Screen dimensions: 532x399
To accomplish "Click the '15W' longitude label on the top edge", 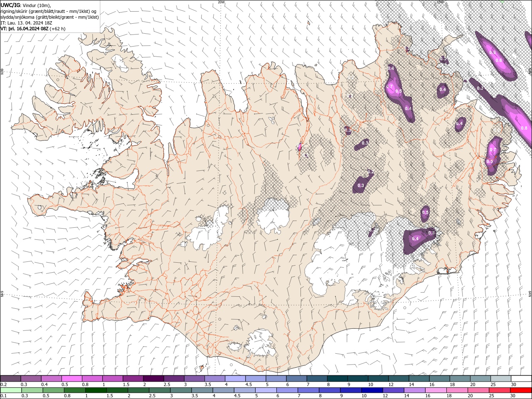I will click(440, 2).
